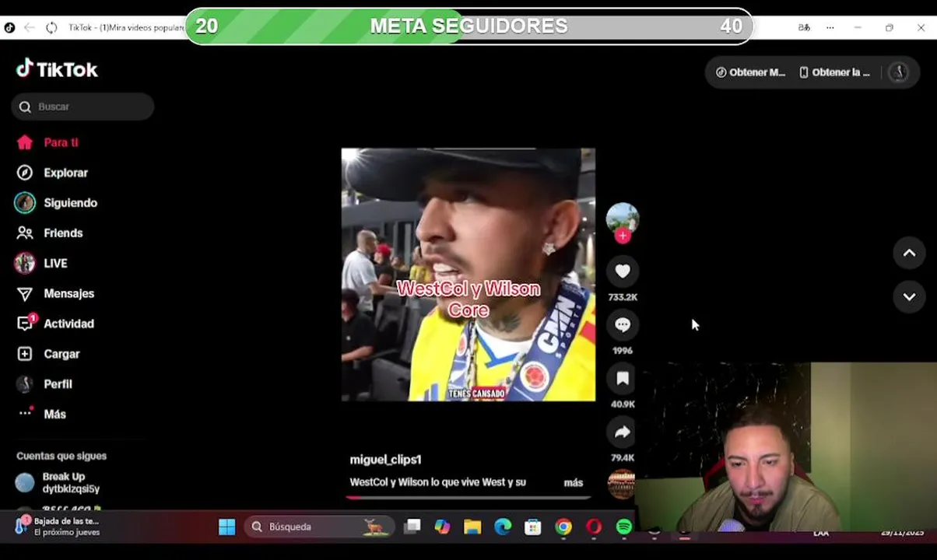Image resolution: width=937 pixels, height=560 pixels.
Task: Click the home icon beside Para ti
Action: coord(25,142)
